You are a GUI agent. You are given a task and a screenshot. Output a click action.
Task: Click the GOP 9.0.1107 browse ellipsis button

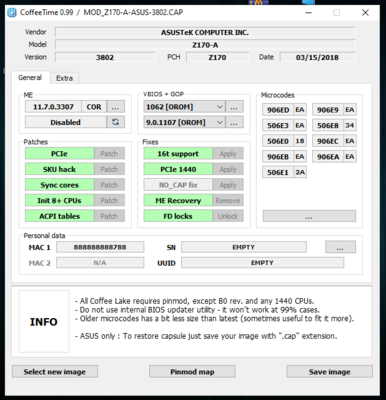pos(234,122)
